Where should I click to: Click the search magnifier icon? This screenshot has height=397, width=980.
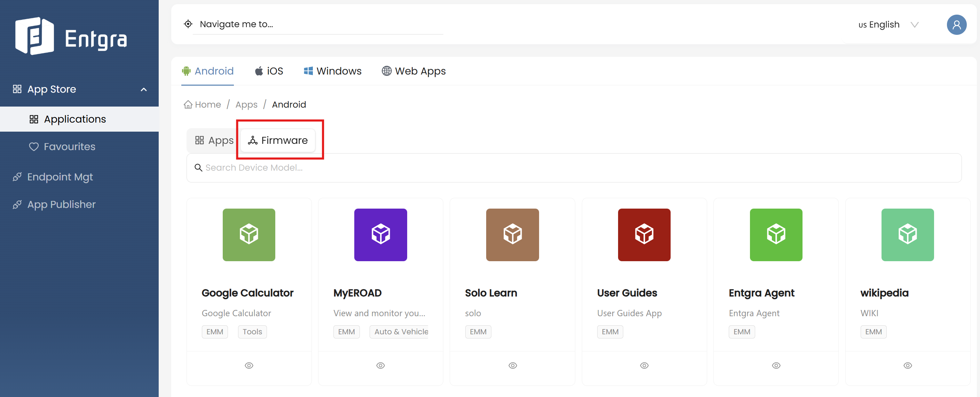coord(198,168)
